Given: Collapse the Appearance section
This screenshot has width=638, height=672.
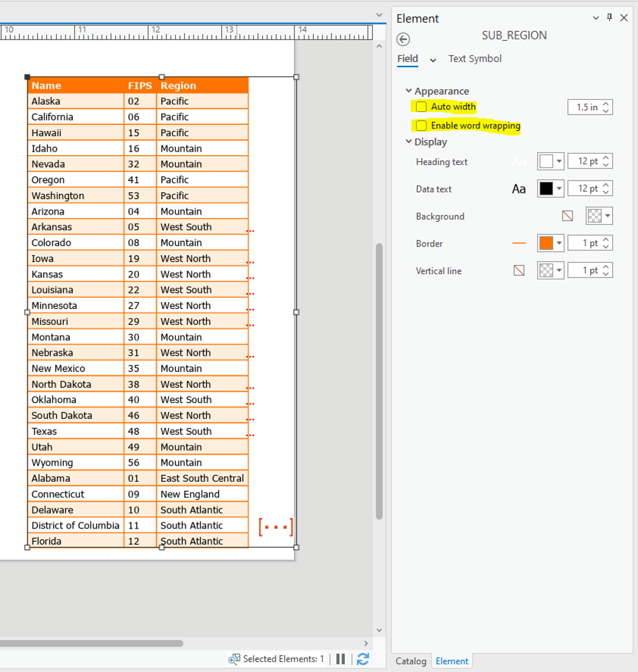Looking at the screenshot, I should coord(409,90).
